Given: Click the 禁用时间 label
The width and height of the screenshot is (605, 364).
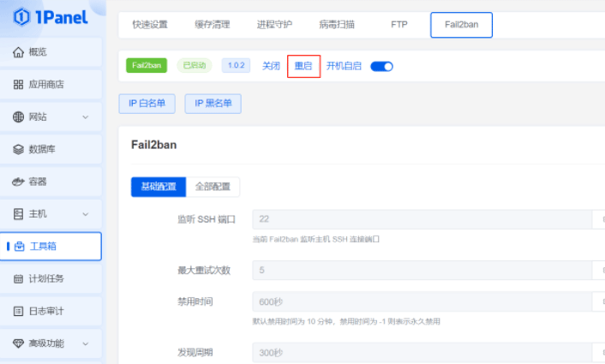Looking at the screenshot, I should click(195, 301).
